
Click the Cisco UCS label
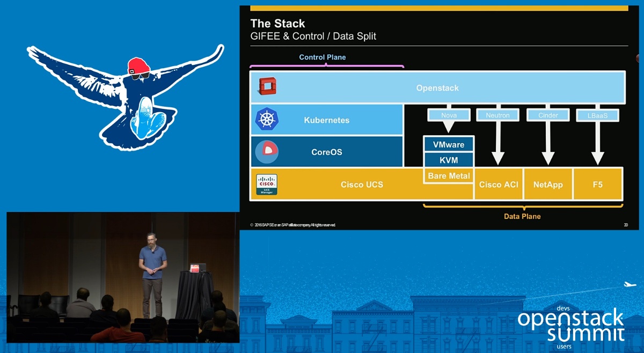[362, 185]
